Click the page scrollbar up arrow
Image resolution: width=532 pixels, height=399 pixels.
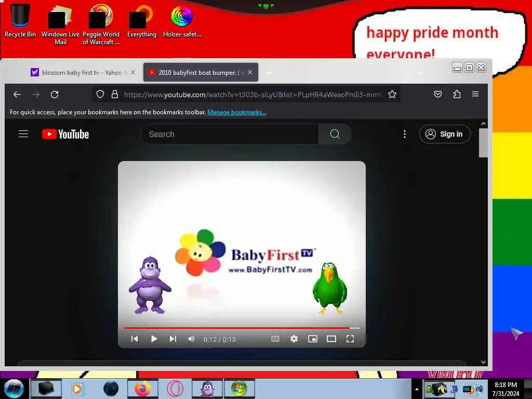483,124
